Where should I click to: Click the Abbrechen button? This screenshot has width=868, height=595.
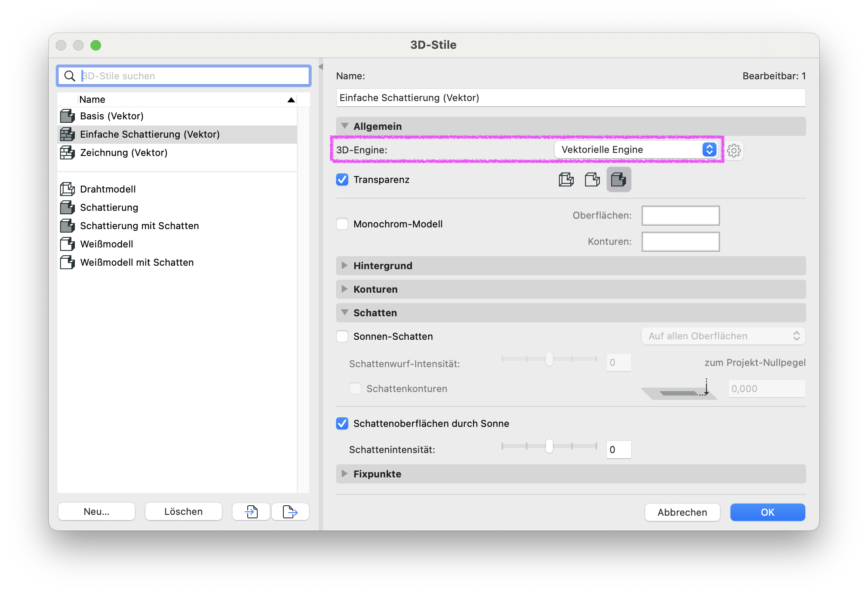pyautogui.click(x=682, y=512)
